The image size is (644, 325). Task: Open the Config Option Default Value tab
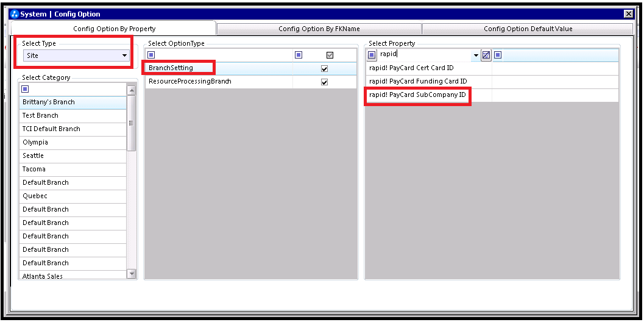pos(528,29)
